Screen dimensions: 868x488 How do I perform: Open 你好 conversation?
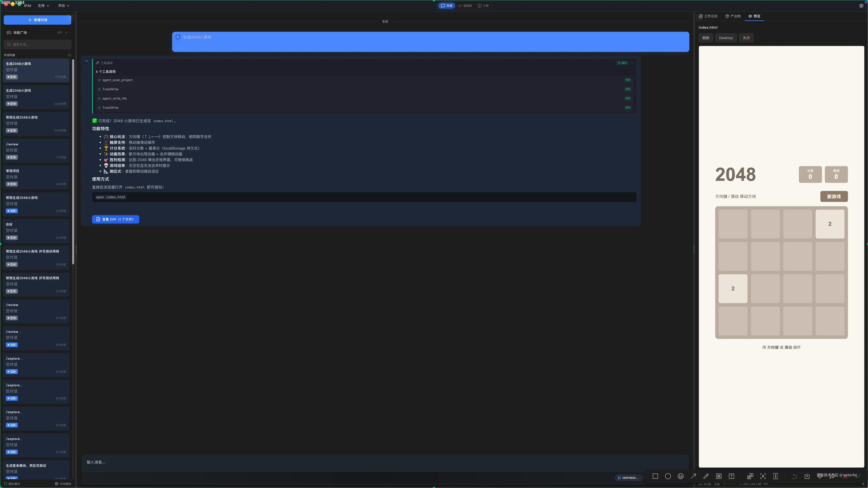tap(36, 231)
